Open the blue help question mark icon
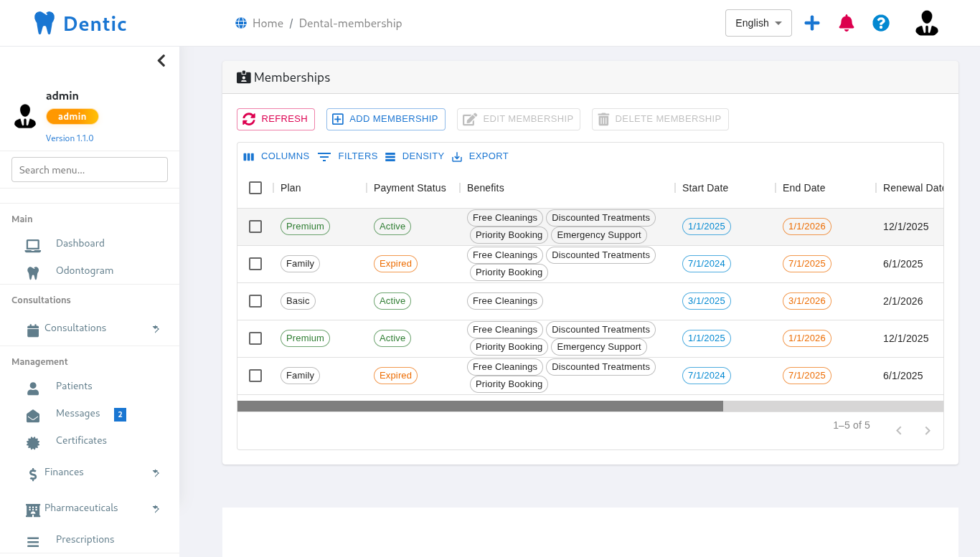980x557 pixels. pos(881,23)
